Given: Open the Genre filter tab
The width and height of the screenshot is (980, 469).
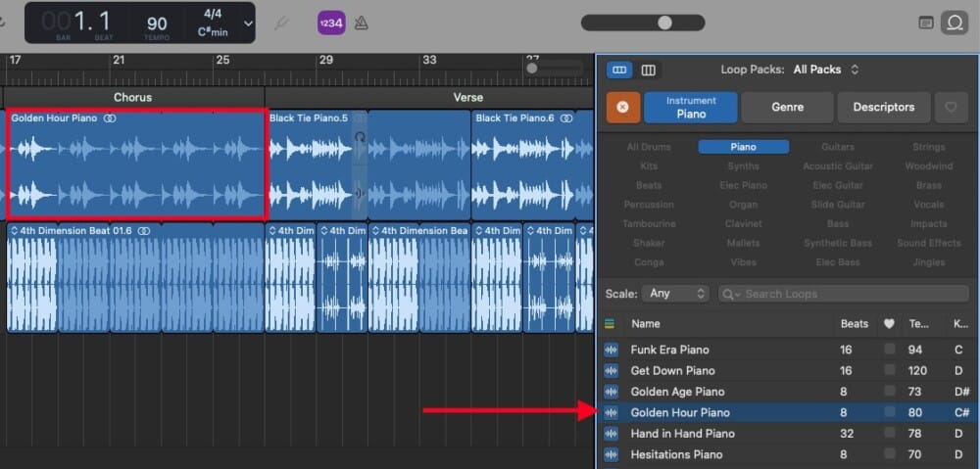Looking at the screenshot, I should [787, 108].
